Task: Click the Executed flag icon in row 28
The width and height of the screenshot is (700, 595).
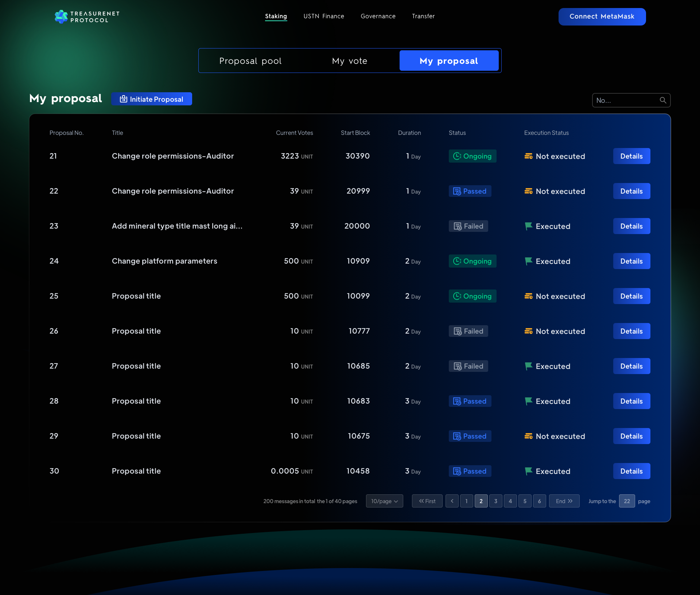Action: pos(529,401)
